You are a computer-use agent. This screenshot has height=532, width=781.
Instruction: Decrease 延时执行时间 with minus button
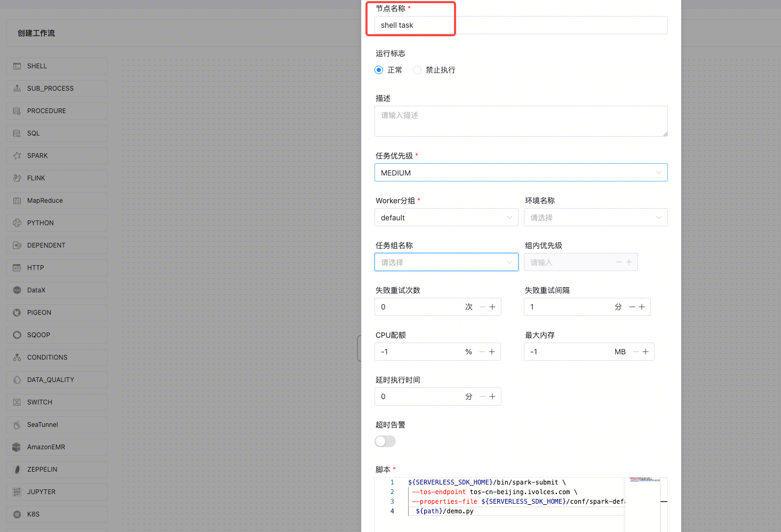tap(483, 396)
